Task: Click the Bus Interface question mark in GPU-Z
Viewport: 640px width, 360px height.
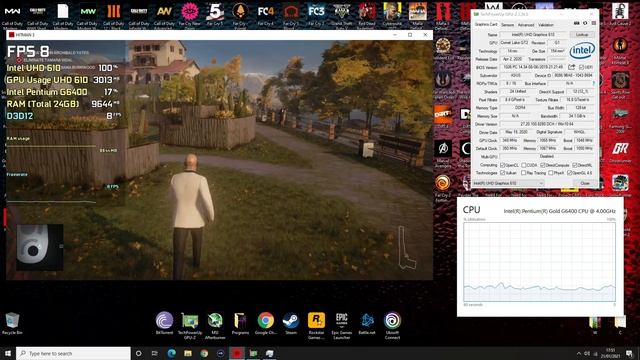Action: coord(593,83)
